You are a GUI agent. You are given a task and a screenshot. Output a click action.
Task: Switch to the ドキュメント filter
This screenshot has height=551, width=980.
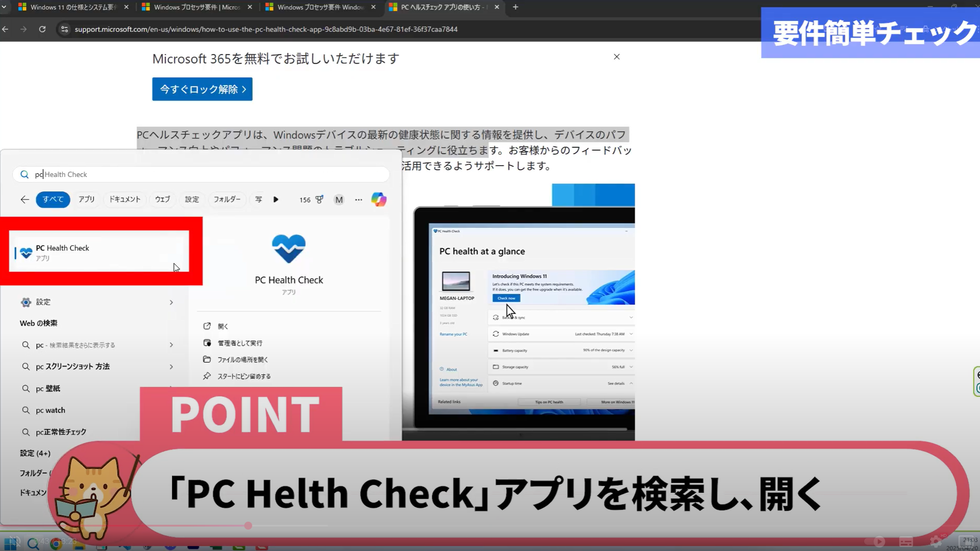coord(125,199)
